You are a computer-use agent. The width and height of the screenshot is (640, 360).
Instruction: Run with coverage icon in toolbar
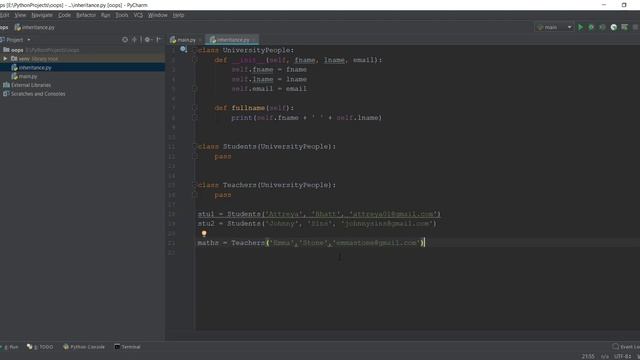(x=602, y=27)
